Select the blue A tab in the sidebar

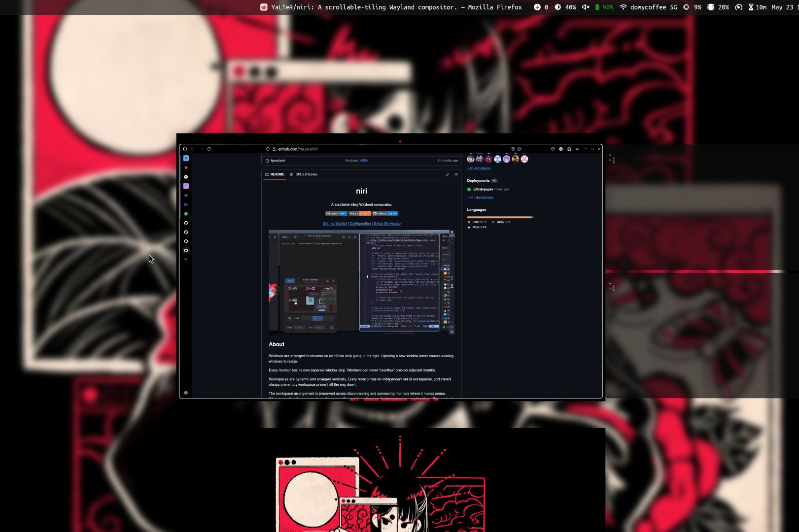(x=186, y=158)
